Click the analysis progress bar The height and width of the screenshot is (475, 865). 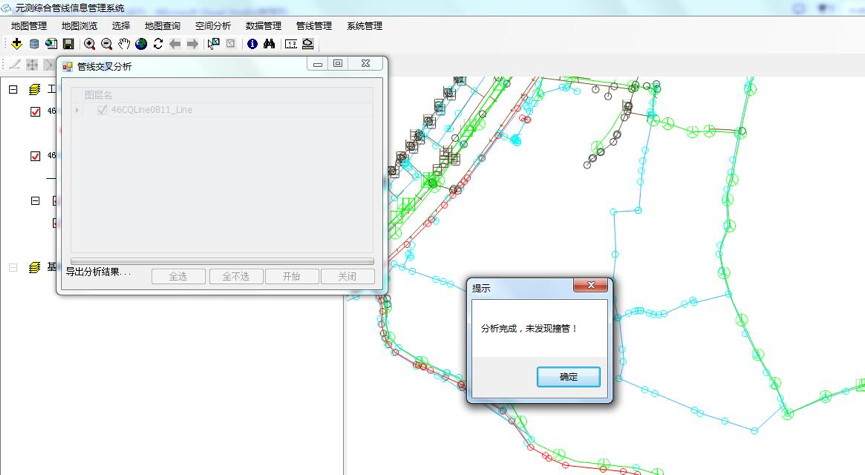tap(221, 261)
